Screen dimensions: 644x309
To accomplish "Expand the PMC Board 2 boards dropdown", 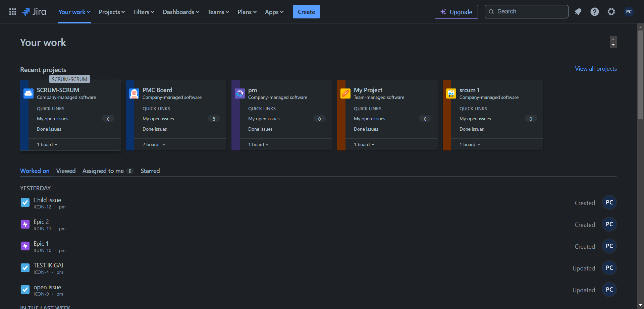I will (x=154, y=144).
